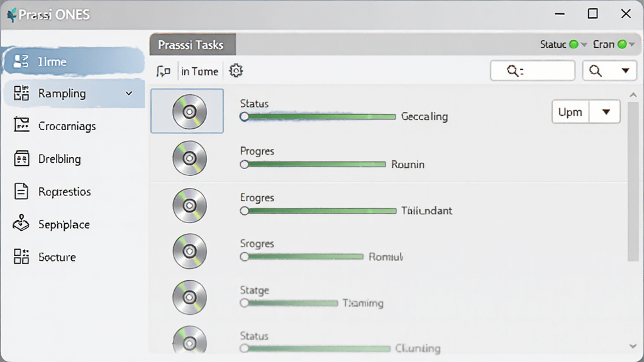Click the disc icon for Tailundant task
Image resolution: width=644 pixels, height=362 pixels.
pyautogui.click(x=189, y=206)
